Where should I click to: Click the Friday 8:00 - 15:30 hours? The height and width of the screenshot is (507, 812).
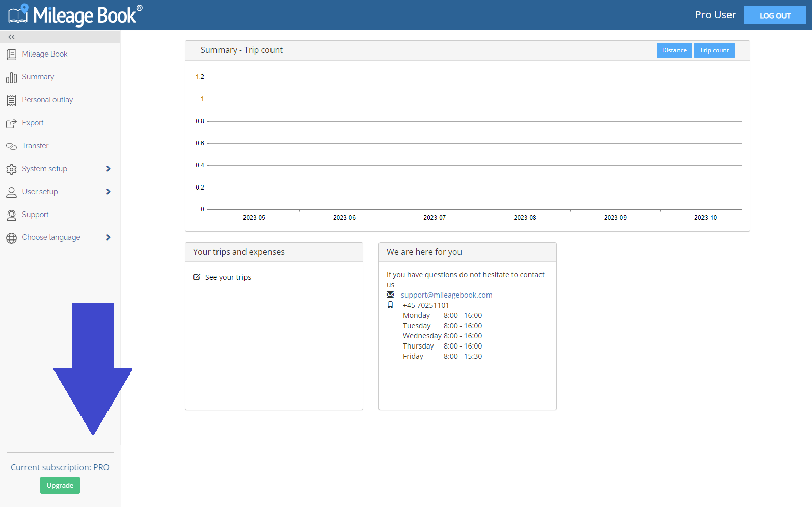[x=442, y=356]
